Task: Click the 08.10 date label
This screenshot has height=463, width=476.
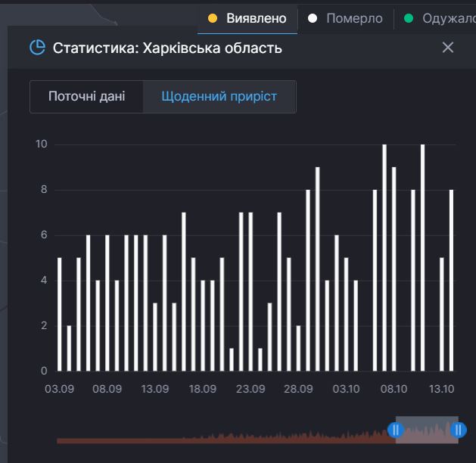Action: [394, 389]
